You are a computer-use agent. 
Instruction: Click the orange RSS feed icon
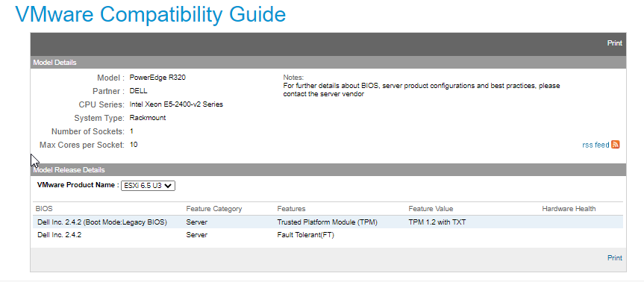(x=615, y=145)
